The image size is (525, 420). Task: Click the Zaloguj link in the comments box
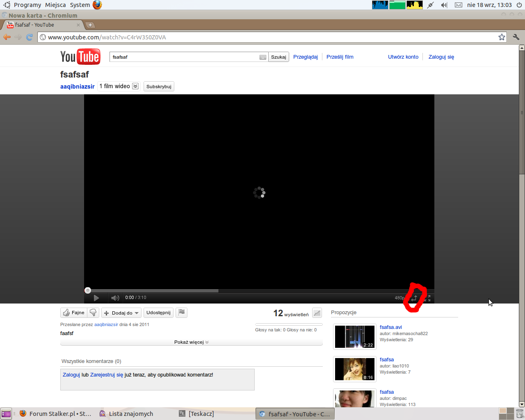[71, 375]
